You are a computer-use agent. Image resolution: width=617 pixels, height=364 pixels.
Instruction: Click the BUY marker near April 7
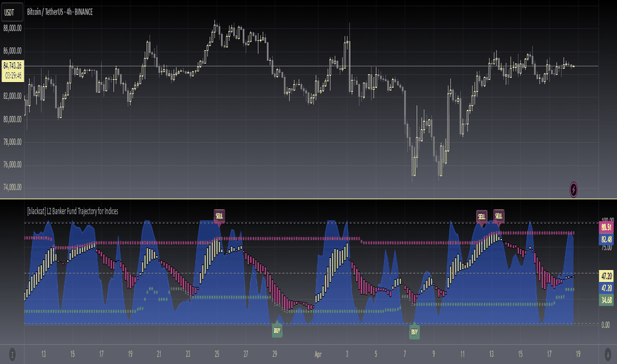click(x=414, y=332)
